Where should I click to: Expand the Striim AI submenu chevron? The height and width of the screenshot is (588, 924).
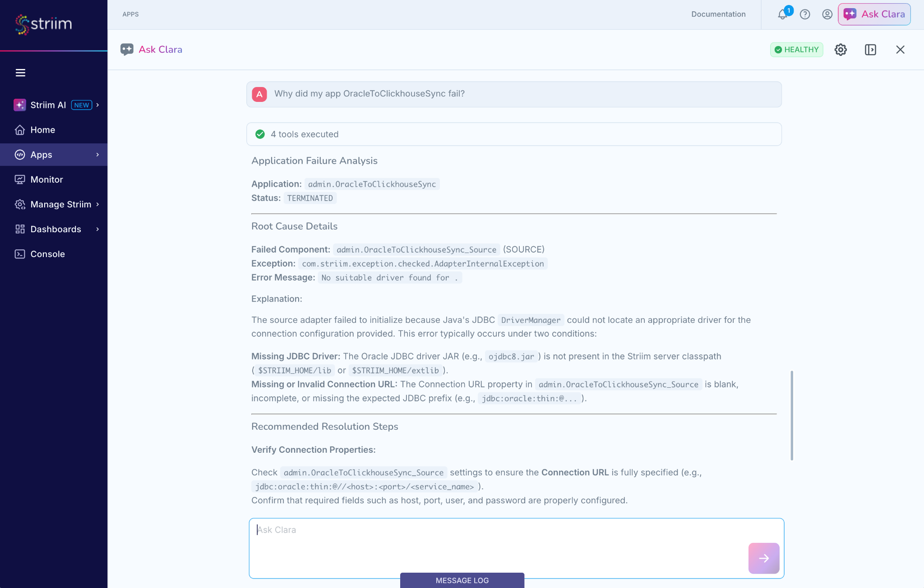[x=97, y=105]
